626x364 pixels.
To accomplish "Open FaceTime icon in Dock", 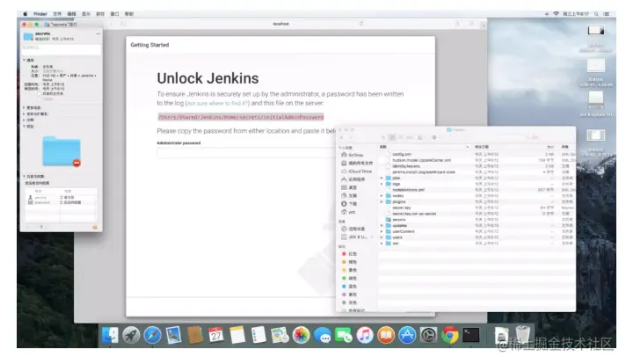I will pyautogui.click(x=344, y=335).
